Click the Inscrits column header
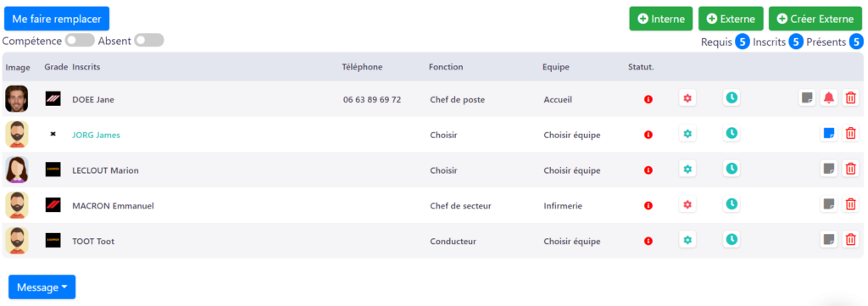The width and height of the screenshot is (868, 306). [86, 67]
